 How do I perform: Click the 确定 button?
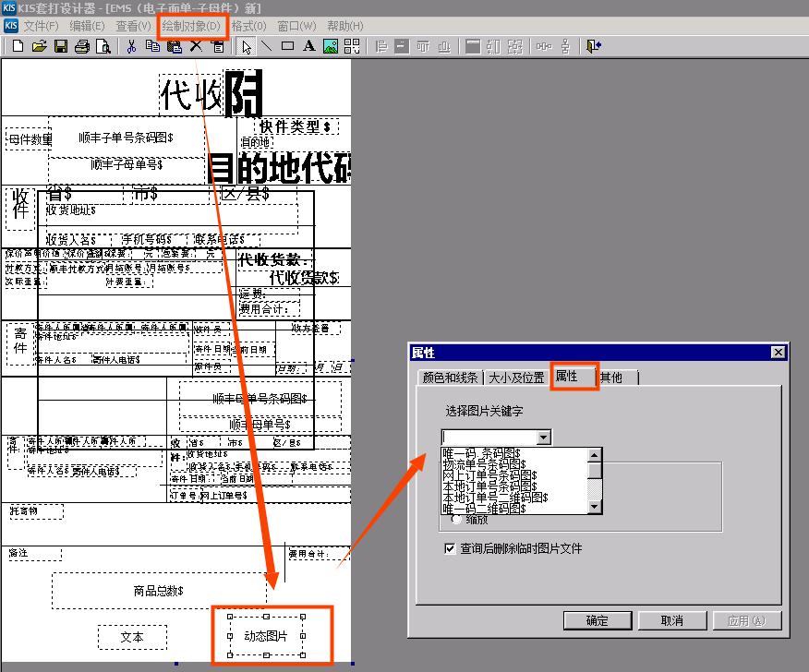pos(598,620)
